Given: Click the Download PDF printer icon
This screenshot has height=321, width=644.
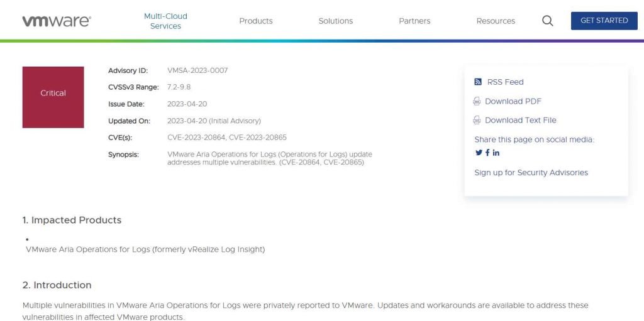Looking at the screenshot, I should click(x=477, y=101).
